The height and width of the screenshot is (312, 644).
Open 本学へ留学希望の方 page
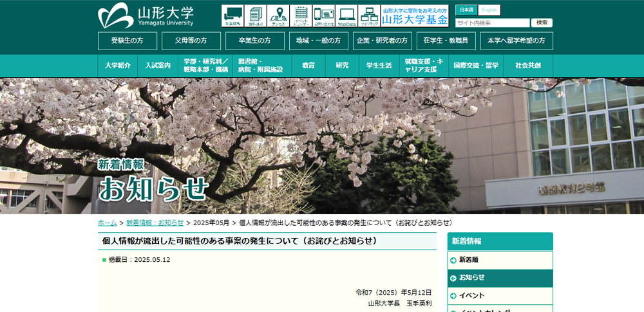tap(516, 41)
